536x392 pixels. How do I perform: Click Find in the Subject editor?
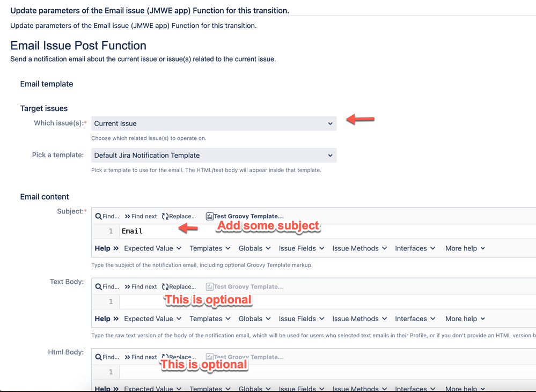[x=107, y=216]
